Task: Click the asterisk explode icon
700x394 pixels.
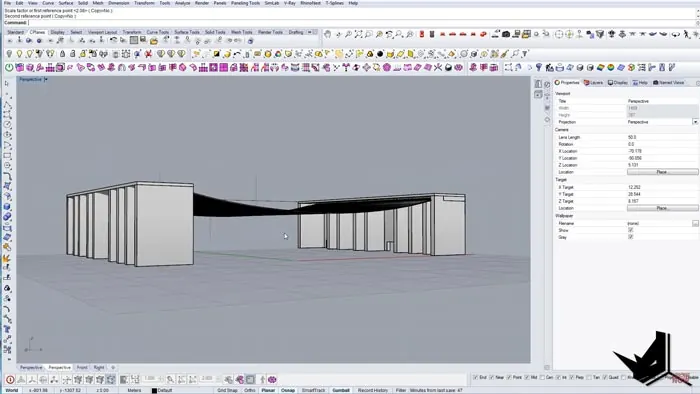Action: point(438,67)
